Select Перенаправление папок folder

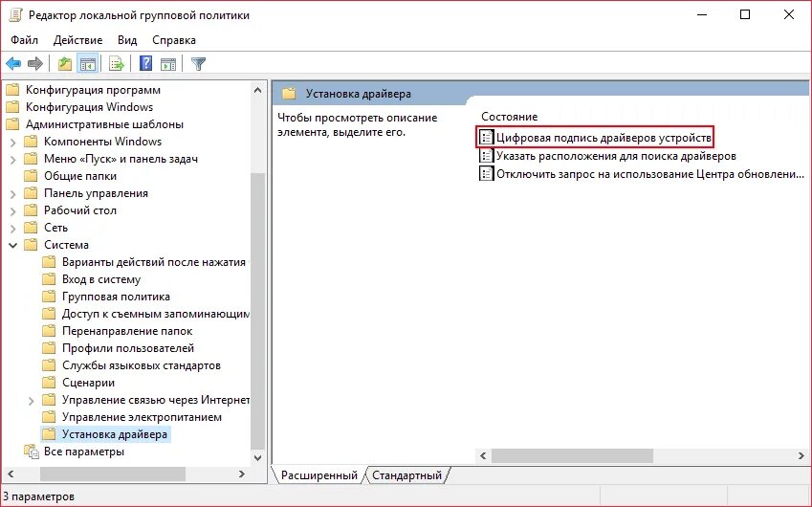[127, 331]
